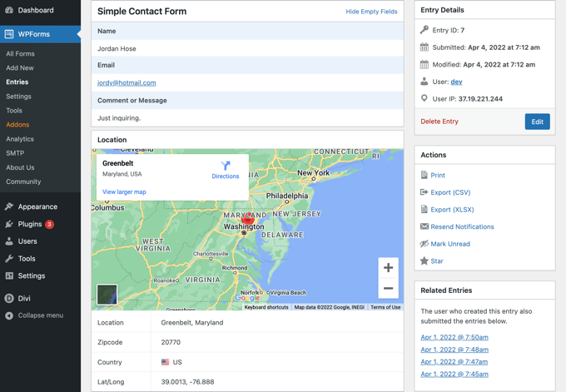Collapse the admin sidebar menu
This screenshot has width=566, height=392.
pos(40,315)
